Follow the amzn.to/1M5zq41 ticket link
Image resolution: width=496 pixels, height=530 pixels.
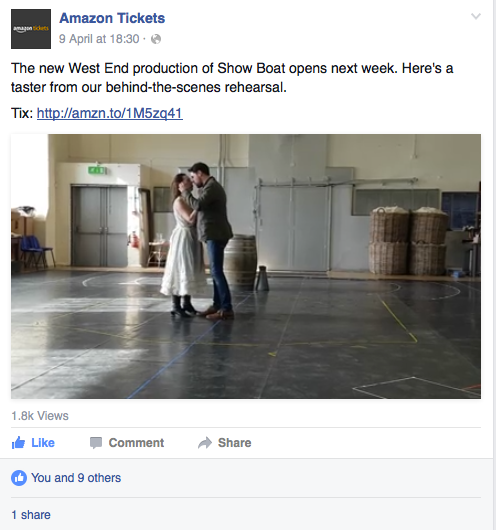110,113
